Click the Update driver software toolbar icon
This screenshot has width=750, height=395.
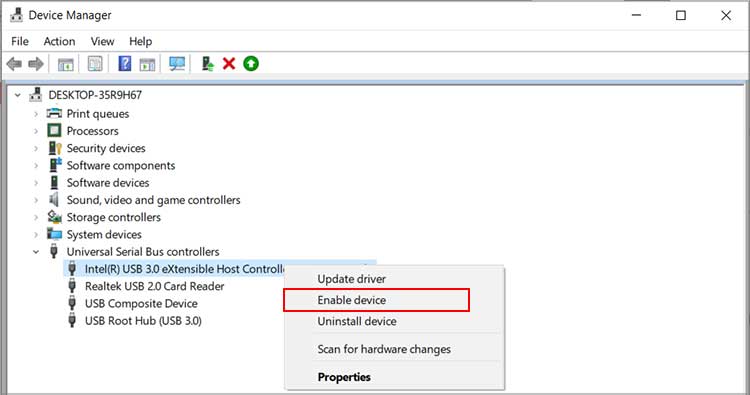[x=208, y=64]
